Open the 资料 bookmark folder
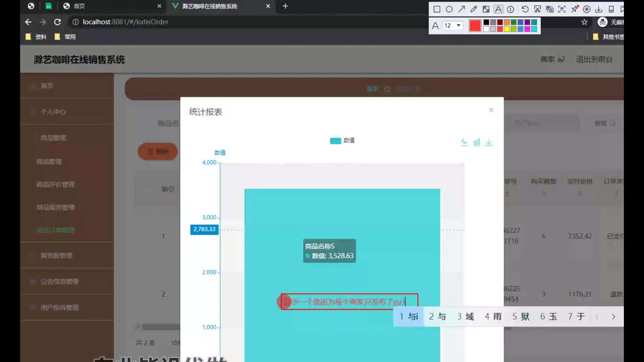The image size is (644, 362). point(36,37)
